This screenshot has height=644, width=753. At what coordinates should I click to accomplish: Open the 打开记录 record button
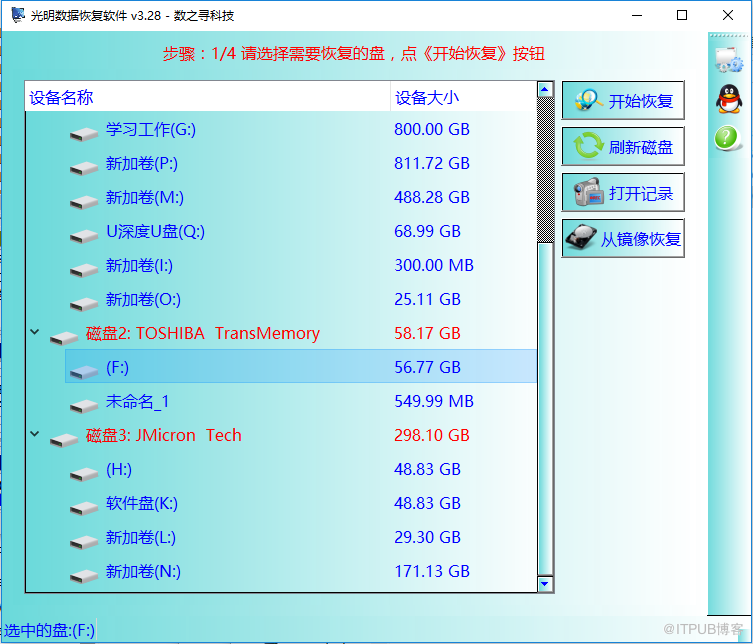tap(623, 193)
